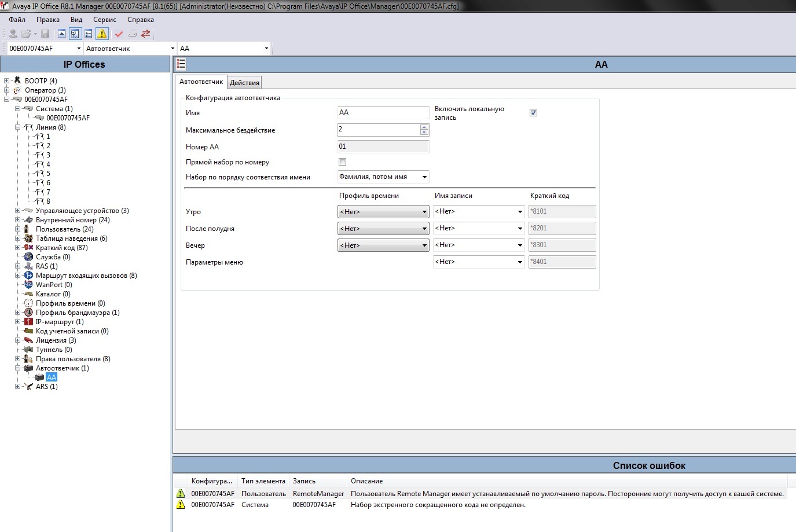Click the group pane toggle toolbar icon
The height and width of the screenshot is (532, 796).
coord(89,34)
